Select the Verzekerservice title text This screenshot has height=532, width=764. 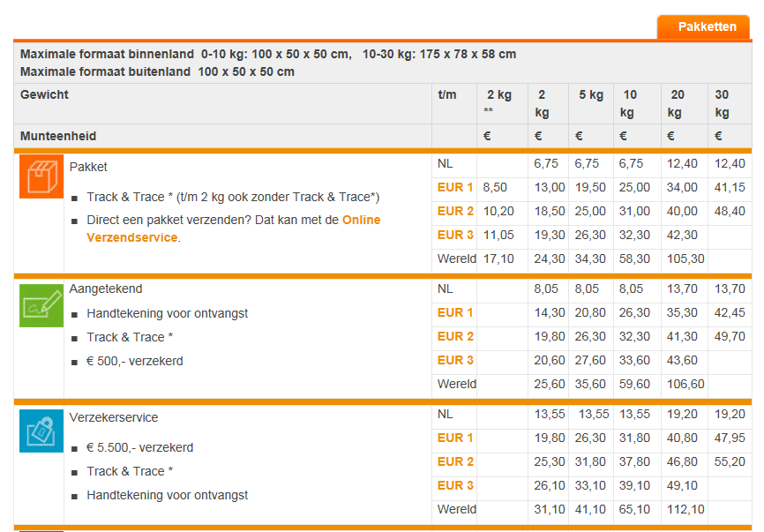[x=114, y=417]
